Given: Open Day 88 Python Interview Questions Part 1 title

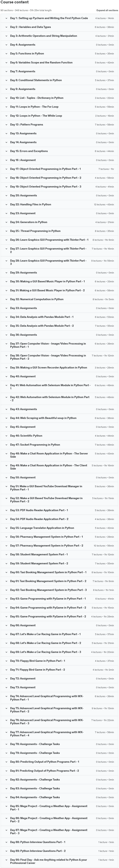Looking at the screenshot, I should pos(38,842).
